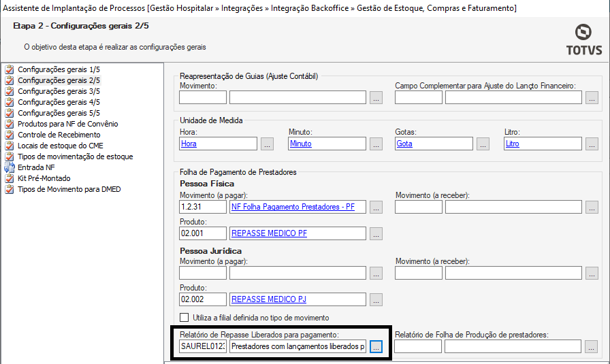
Task: Click Pessoa Jurídica Movimento (a pagar) code field
Action: pyautogui.click(x=202, y=273)
